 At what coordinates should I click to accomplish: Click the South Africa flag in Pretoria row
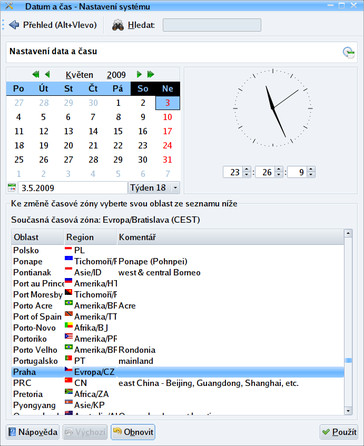[x=69, y=391]
